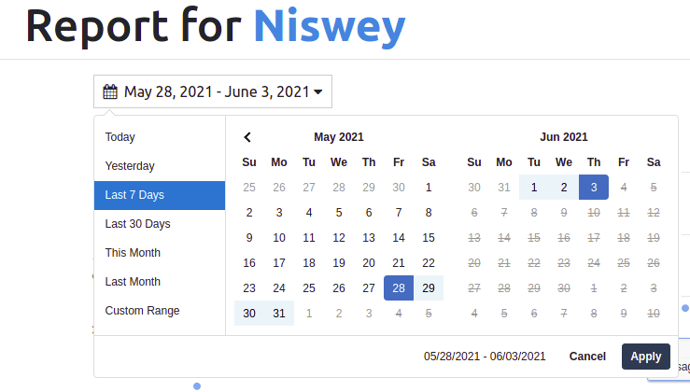The width and height of the screenshot is (690, 392).
Task: Click May 5 in May 2021 calendar
Action: [x=339, y=213]
